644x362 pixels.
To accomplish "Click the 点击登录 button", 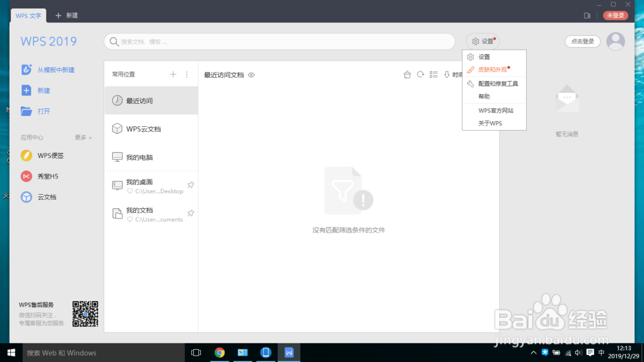I will pyautogui.click(x=582, y=41).
